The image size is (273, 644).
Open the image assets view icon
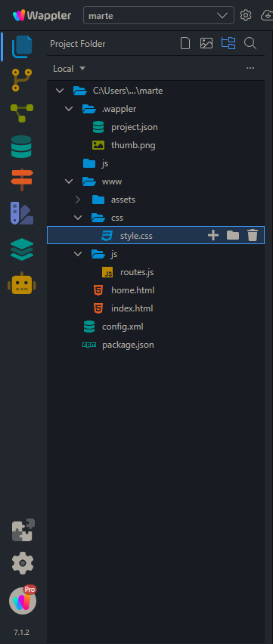206,44
